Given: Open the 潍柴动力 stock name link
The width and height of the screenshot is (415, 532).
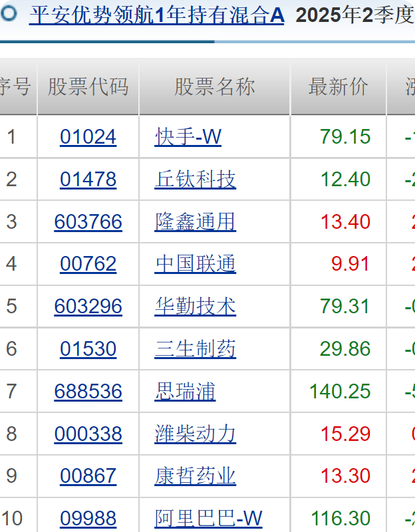Looking at the screenshot, I should [x=195, y=434].
